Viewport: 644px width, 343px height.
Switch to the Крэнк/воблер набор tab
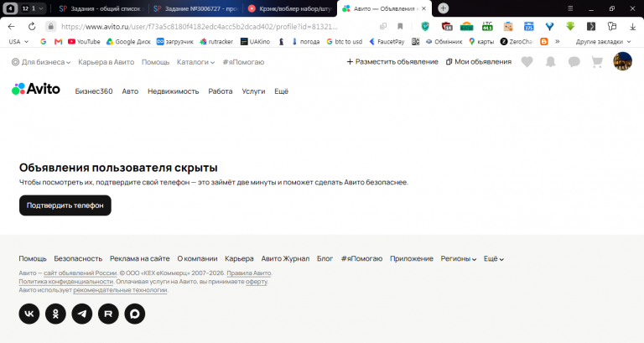click(290, 8)
